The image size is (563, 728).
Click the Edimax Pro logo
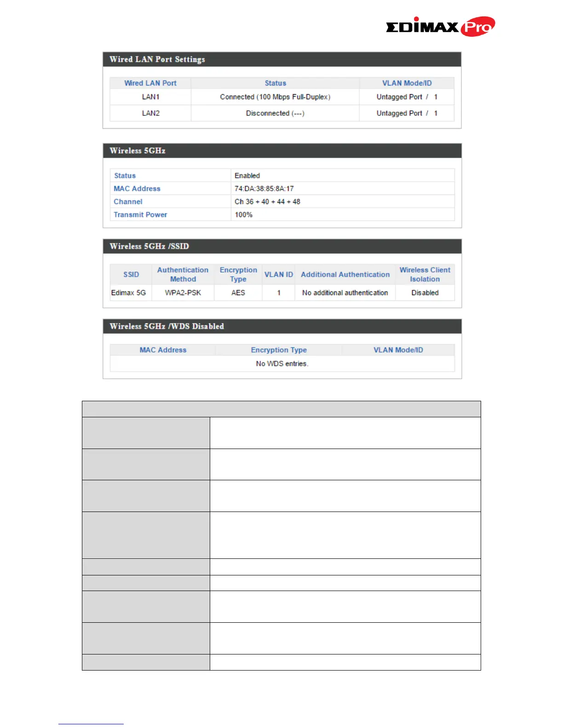click(440, 27)
